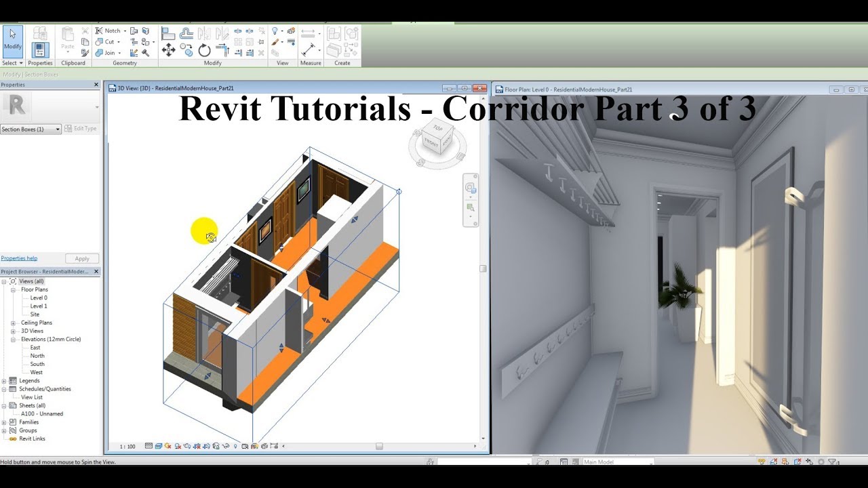Click the Paste clipboard button
This screenshot has width=868, height=488.
tap(68, 39)
